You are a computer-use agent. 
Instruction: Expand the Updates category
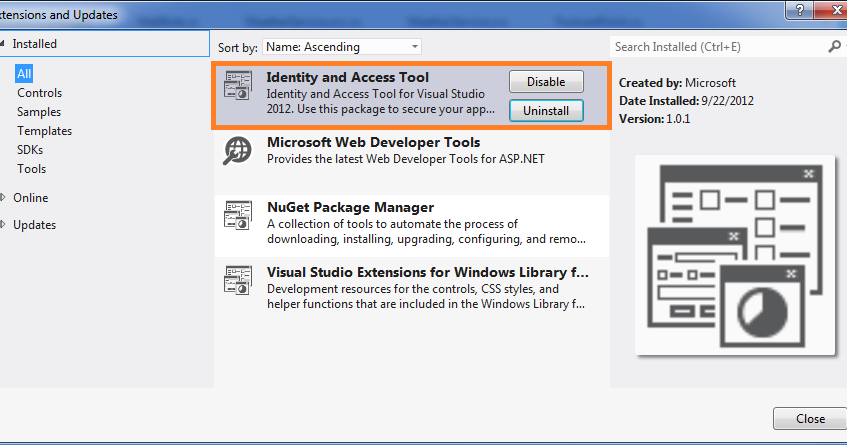pos(3,225)
